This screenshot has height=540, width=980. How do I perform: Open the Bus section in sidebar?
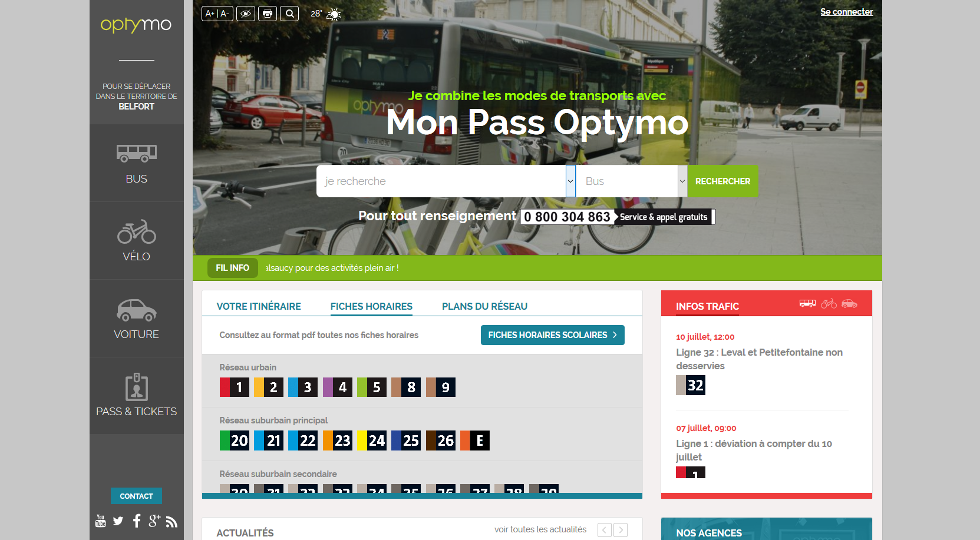pyautogui.click(x=136, y=163)
